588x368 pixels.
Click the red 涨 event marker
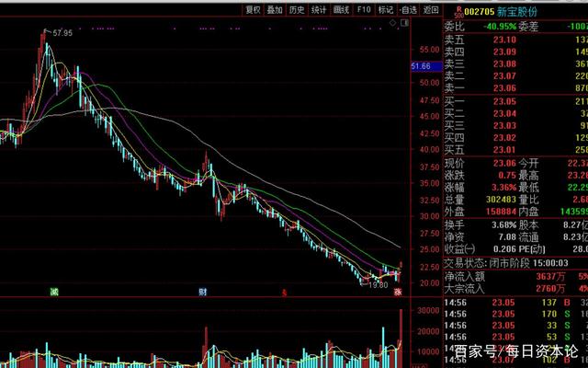(x=398, y=292)
